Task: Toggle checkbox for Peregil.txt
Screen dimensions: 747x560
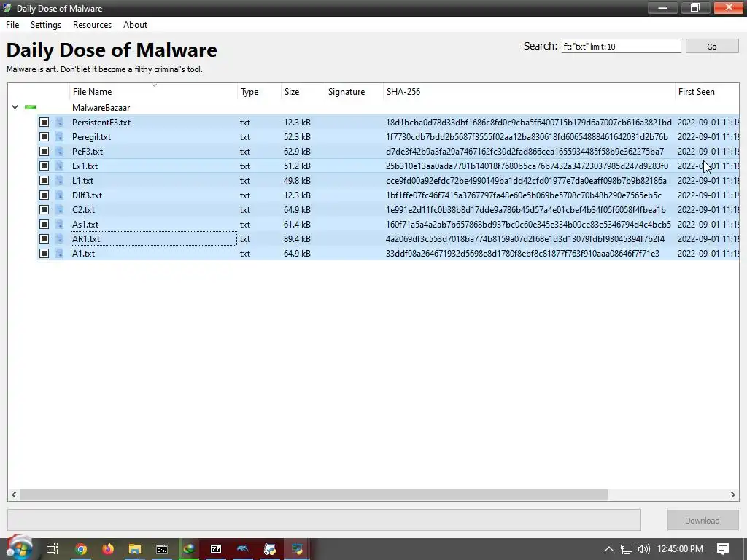Action: click(44, 136)
